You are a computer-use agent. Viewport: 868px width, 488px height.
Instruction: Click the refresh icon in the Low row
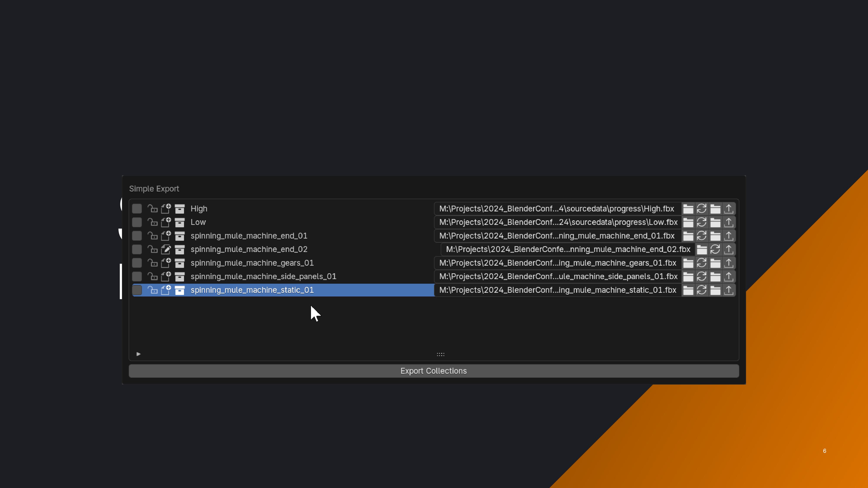coord(702,222)
